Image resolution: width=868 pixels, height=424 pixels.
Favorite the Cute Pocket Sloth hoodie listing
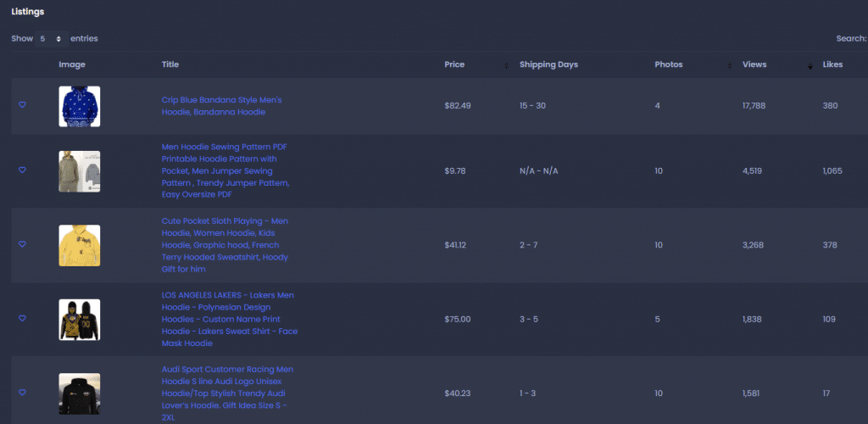(x=22, y=244)
